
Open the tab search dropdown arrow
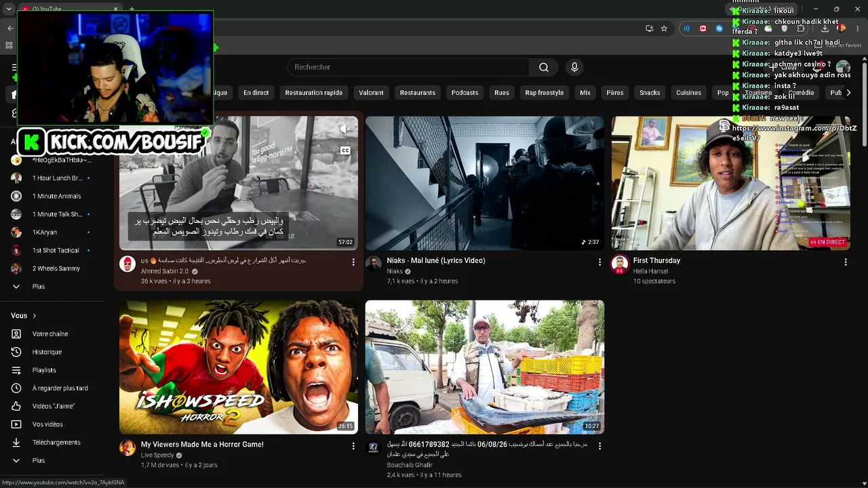pyautogui.click(x=9, y=9)
